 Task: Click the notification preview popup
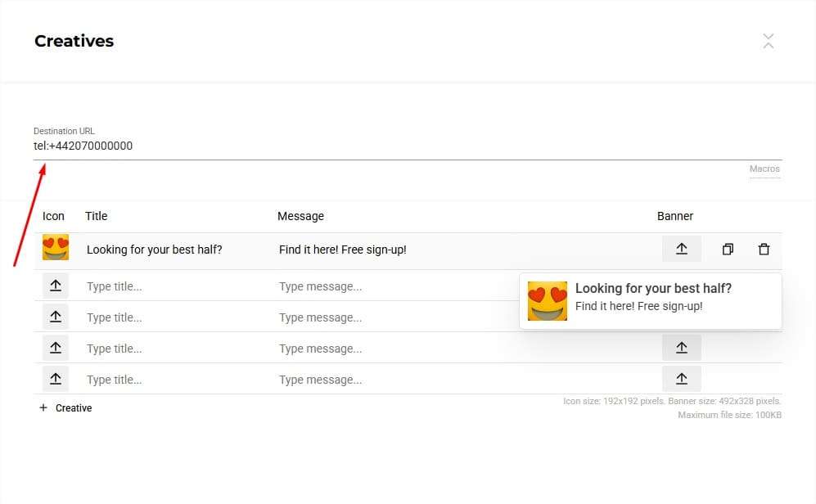pyautogui.click(x=651, y=301)
